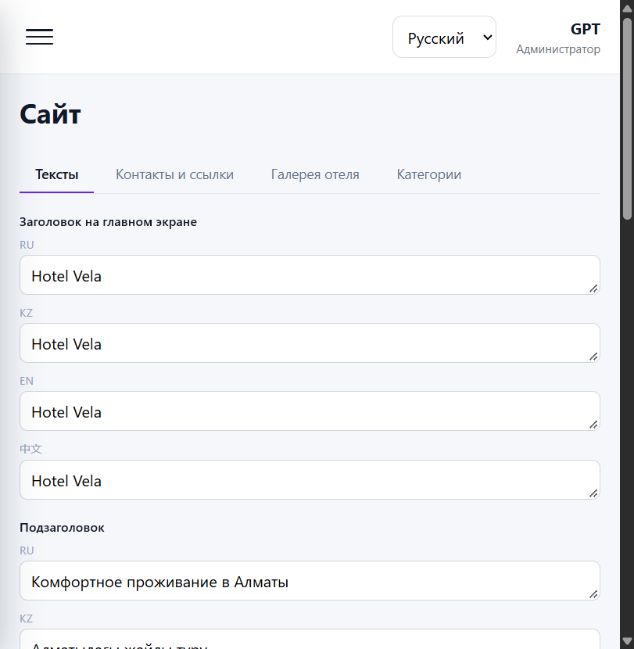
Task: Focus the RU main heading field
Action: [x=310, y=275]
